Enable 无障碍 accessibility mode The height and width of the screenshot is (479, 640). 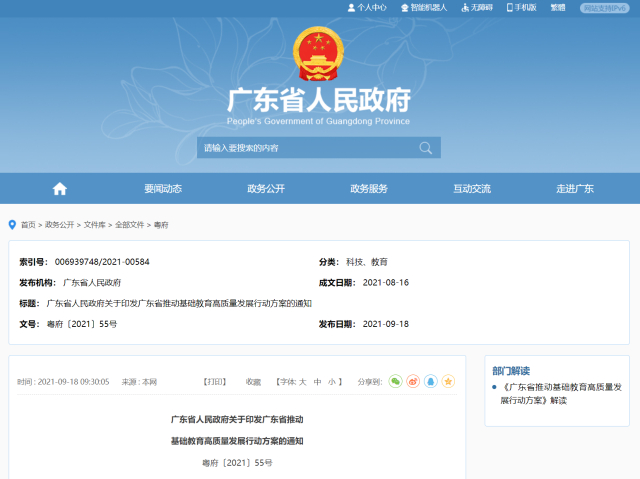[x=477, y=7]
